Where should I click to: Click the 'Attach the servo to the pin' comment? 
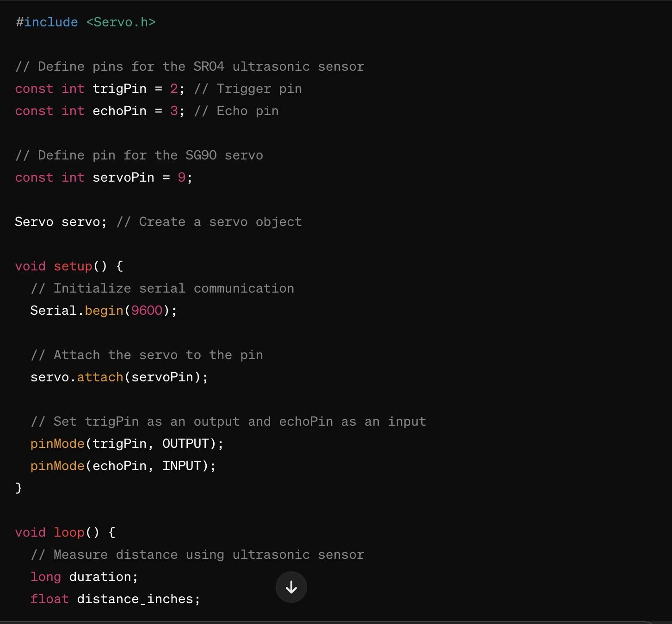pyautogui.click(x=147, y=355)
